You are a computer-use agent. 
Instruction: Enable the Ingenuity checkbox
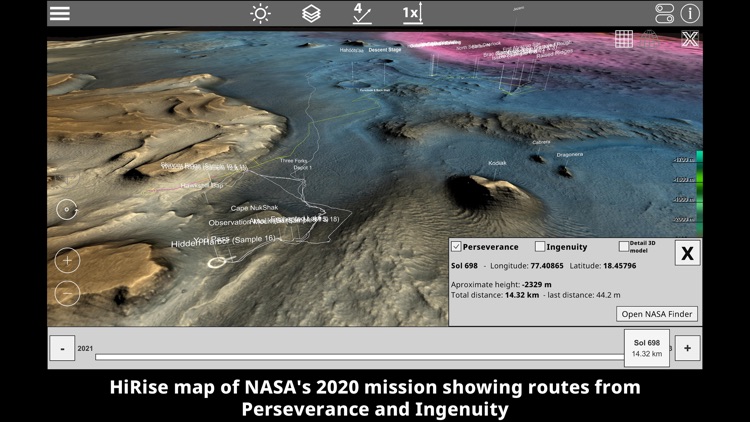click(x=540, y=246)
